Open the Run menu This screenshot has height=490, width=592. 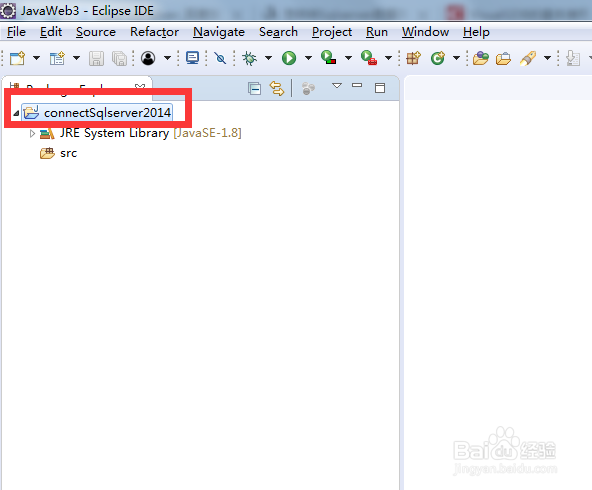pyautogui.click(x=377, y=32)
